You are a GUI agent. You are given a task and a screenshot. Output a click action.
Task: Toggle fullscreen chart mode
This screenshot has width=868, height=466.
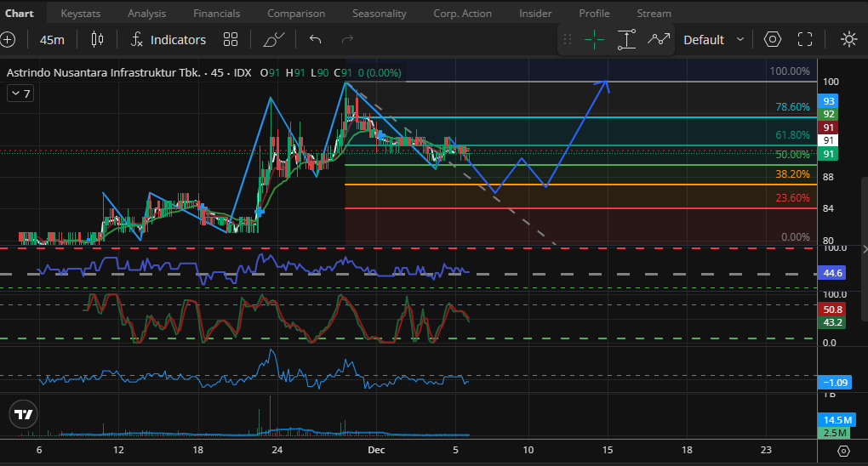coord(805,39)
